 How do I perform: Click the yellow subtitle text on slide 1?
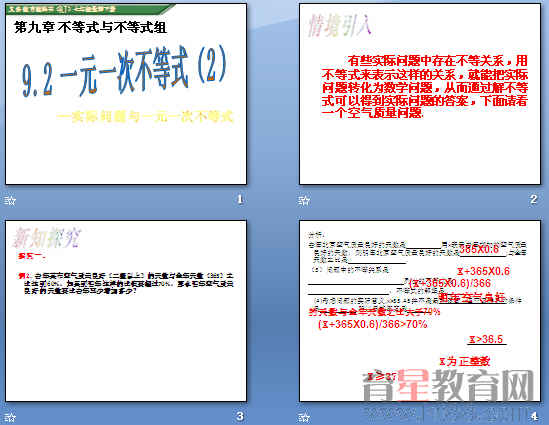pyautogui.click(x=145, y=117)
